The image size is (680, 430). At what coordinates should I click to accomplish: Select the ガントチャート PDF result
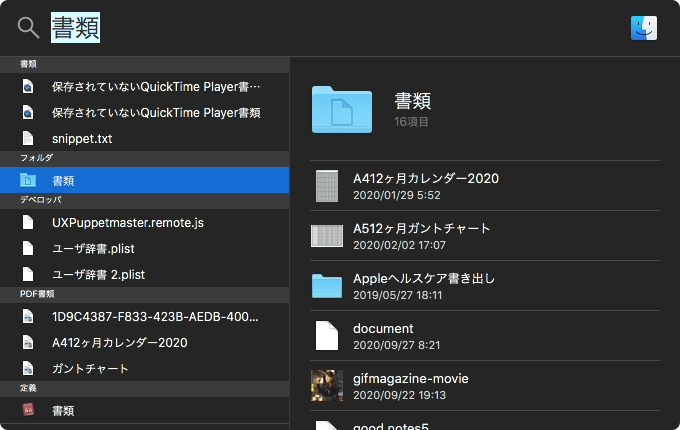[90, 369]
